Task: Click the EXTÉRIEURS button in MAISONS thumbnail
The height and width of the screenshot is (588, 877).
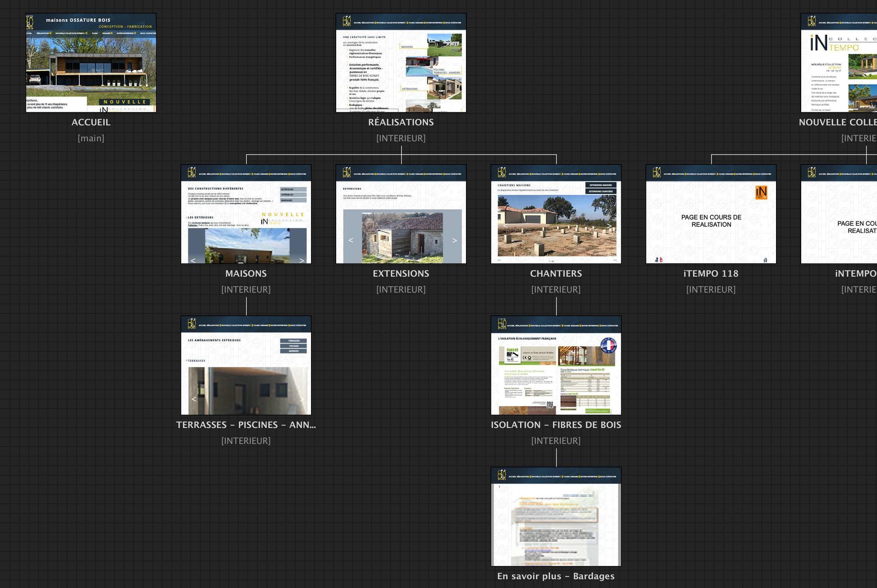Action: coord(293,189)
